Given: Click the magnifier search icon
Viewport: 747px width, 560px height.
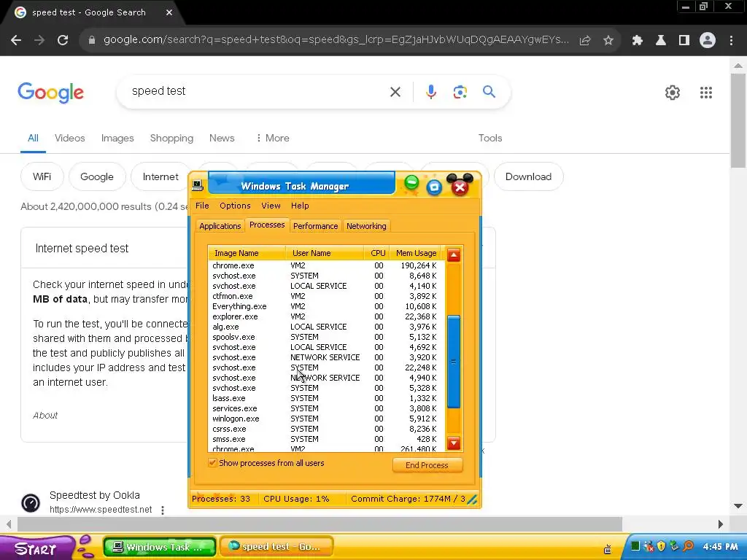Looking at the screenshot, I should click(x=489, y=91).
